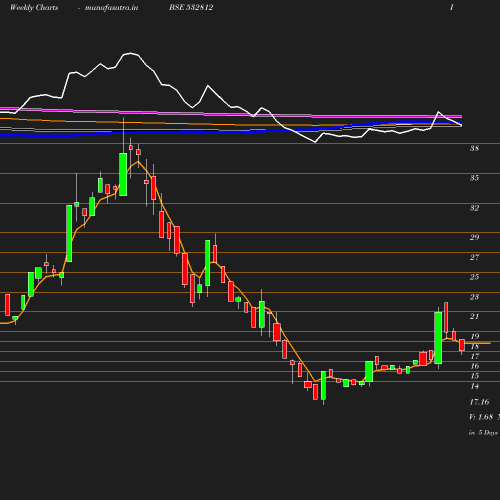Click the price axis label 38
500x500 pixels.
(x=474, y=148)
